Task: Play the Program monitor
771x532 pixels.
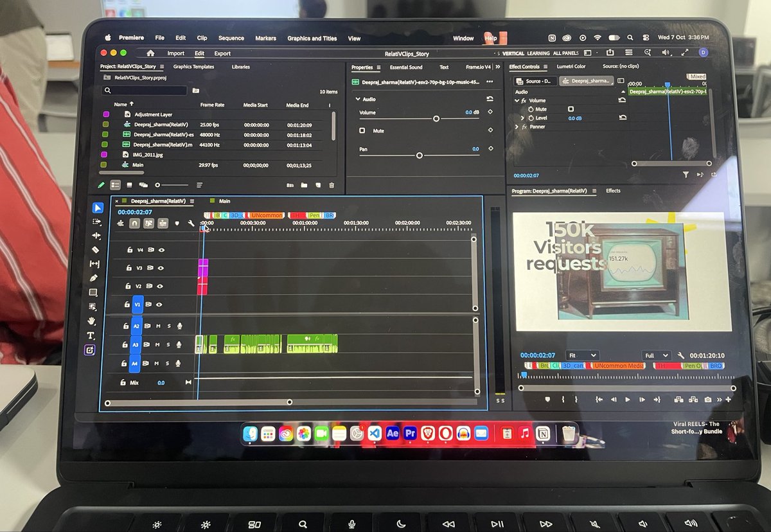Action: click(626, 399)
